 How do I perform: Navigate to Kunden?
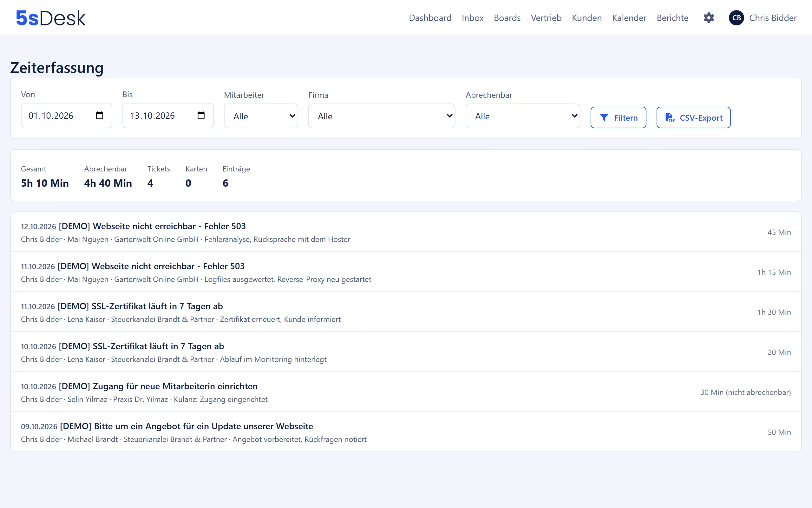point(586,18)
